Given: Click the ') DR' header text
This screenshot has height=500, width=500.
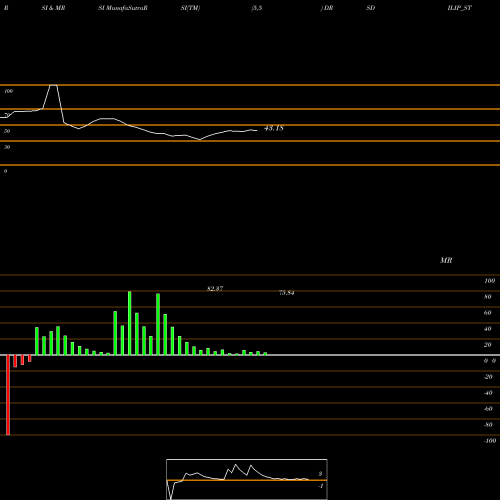Looking at the screenshot, I should 327,8.
